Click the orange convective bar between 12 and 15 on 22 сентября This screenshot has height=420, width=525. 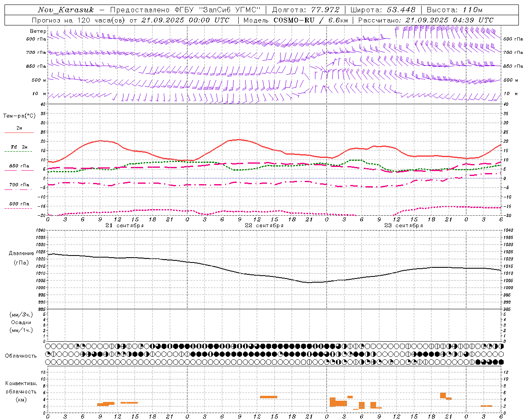(x=269, y=397)
